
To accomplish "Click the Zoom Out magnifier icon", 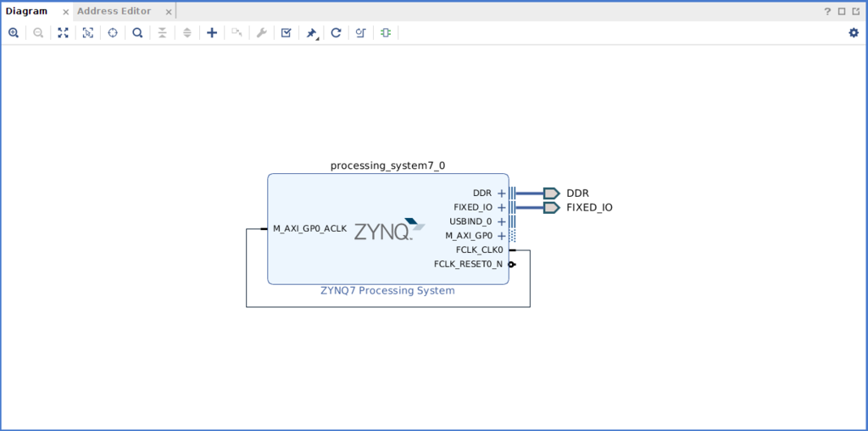I will tap(38, 33).
